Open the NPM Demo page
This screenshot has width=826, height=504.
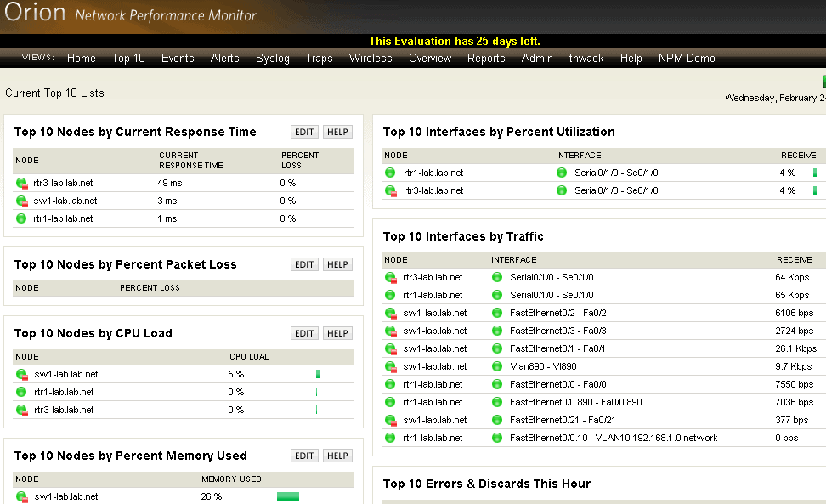(686, 58)
